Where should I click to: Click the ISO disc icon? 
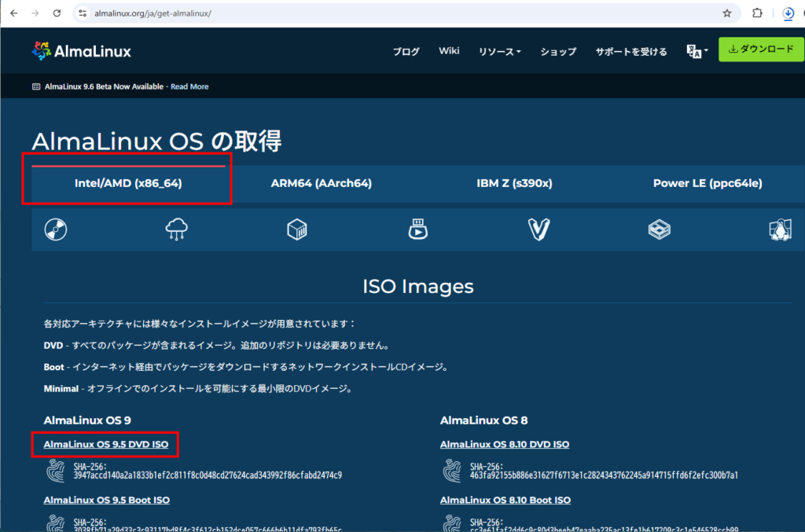coord(56,229)
